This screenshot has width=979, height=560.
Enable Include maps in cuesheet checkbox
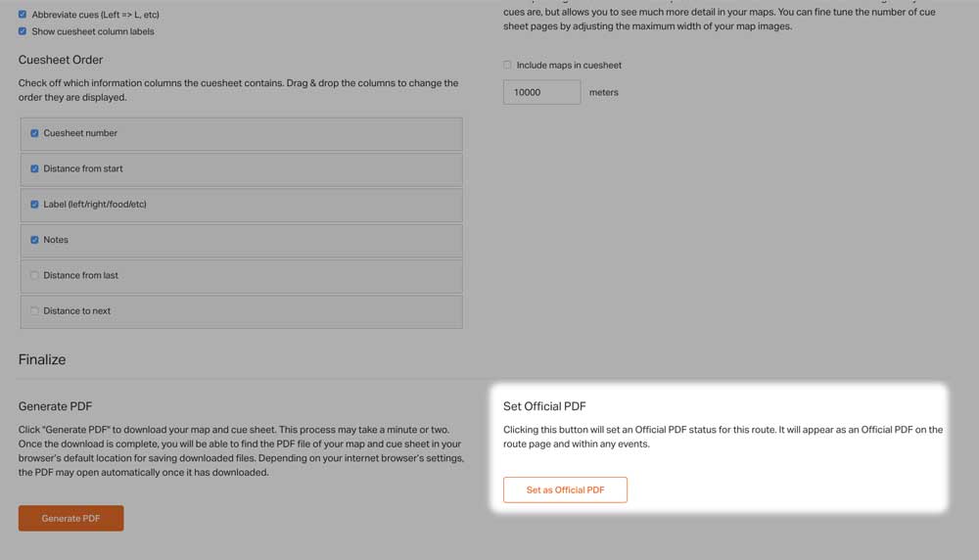point(507,65)
